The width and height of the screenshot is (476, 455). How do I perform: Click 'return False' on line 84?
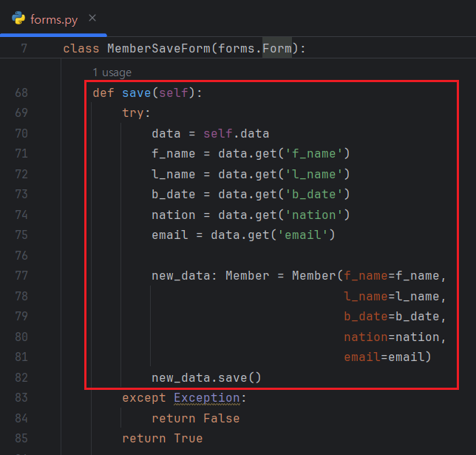pos(195,418)
